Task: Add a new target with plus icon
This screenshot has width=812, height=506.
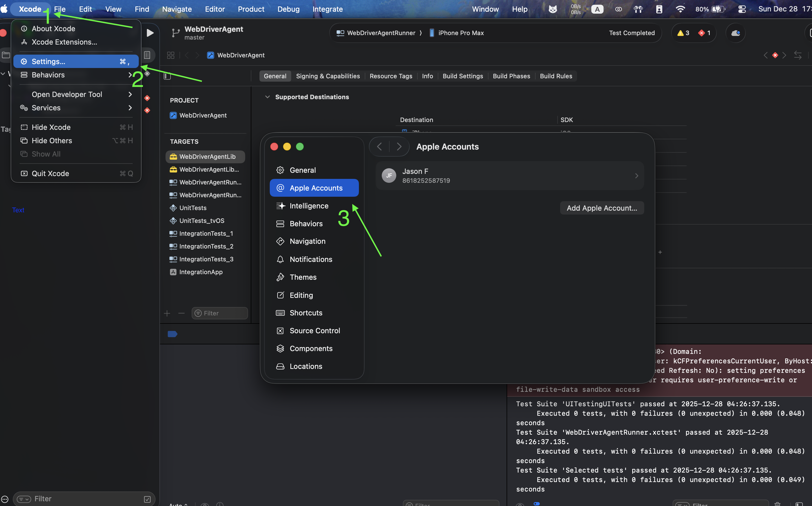Action: (x=167, y=313)
